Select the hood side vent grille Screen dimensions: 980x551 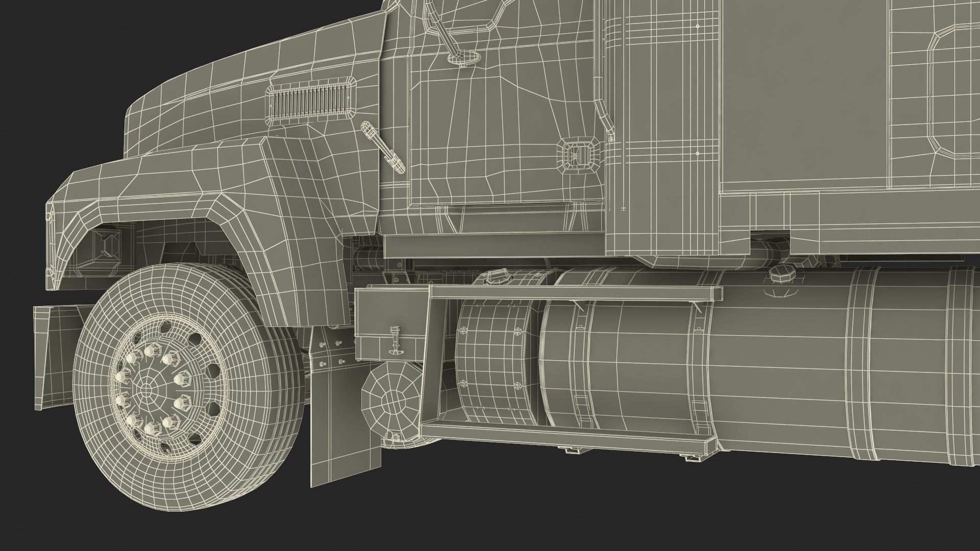pos(311,103)
